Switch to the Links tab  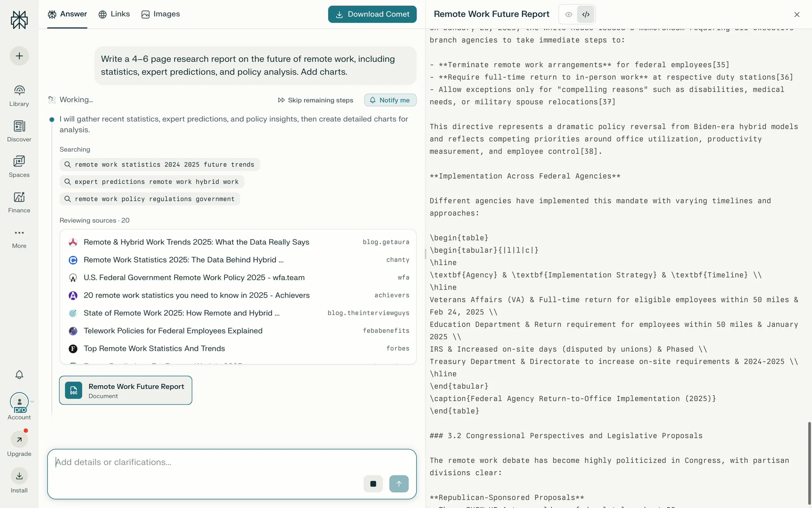114,14
